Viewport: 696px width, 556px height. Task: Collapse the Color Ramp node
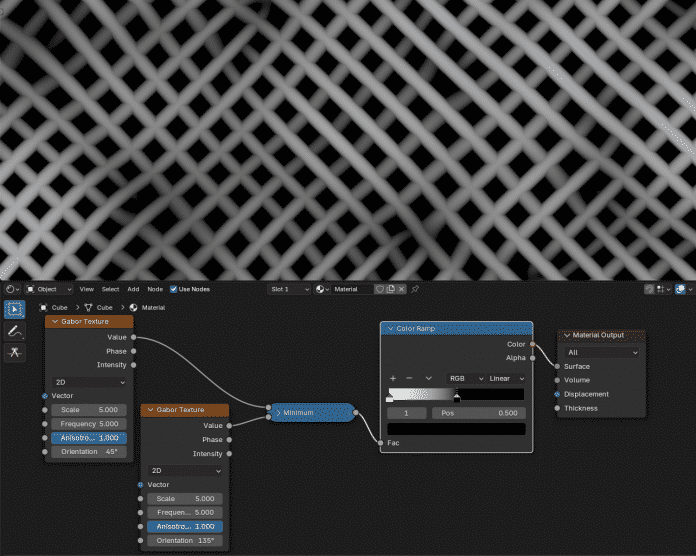tap(390, 328)
